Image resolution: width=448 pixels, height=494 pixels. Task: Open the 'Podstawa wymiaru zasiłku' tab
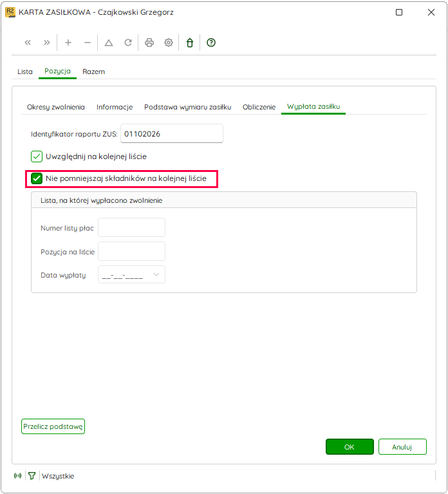[188, 107]
